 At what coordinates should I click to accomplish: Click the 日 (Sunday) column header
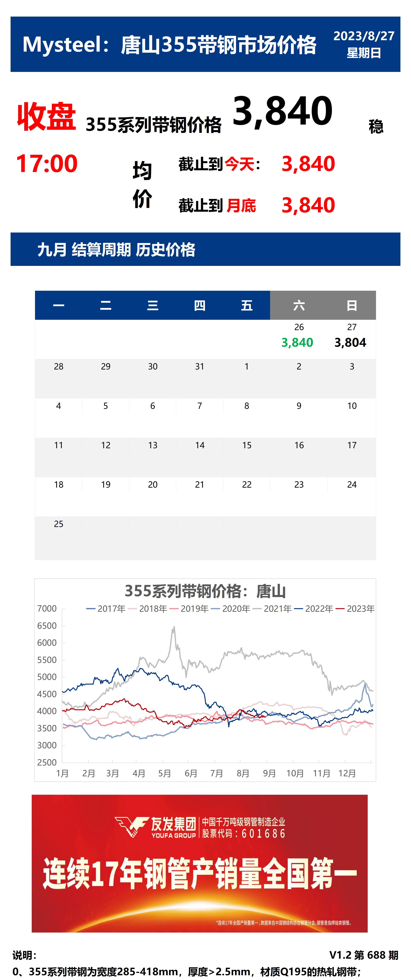tap(352, 305)
